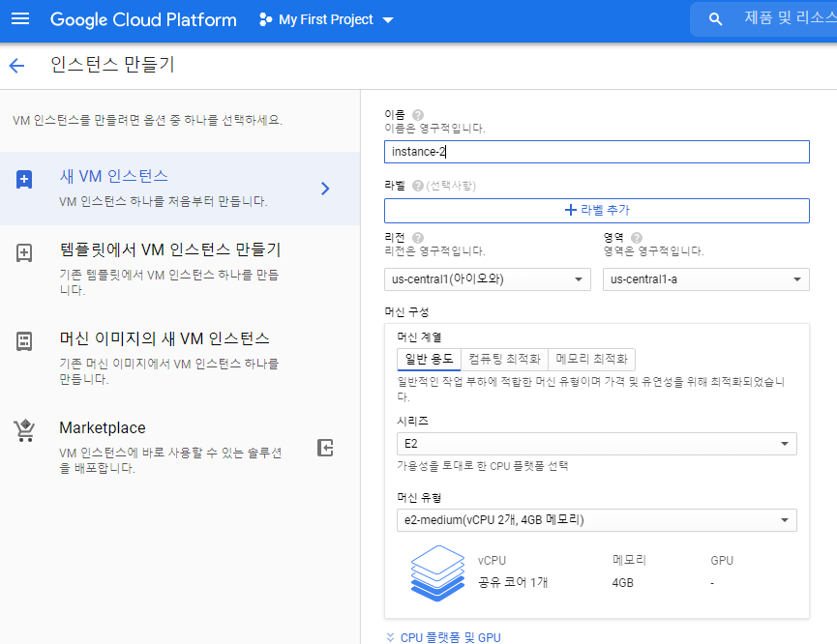Open the us-central1-a zone dropdown
The image size is (837, 644).
(706, 279)
